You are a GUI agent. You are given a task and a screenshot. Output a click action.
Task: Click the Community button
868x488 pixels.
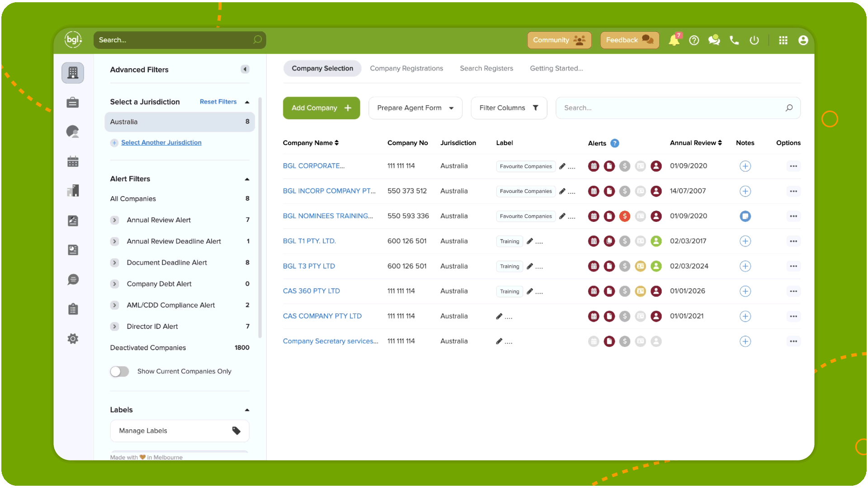click(x=559, y=40)
